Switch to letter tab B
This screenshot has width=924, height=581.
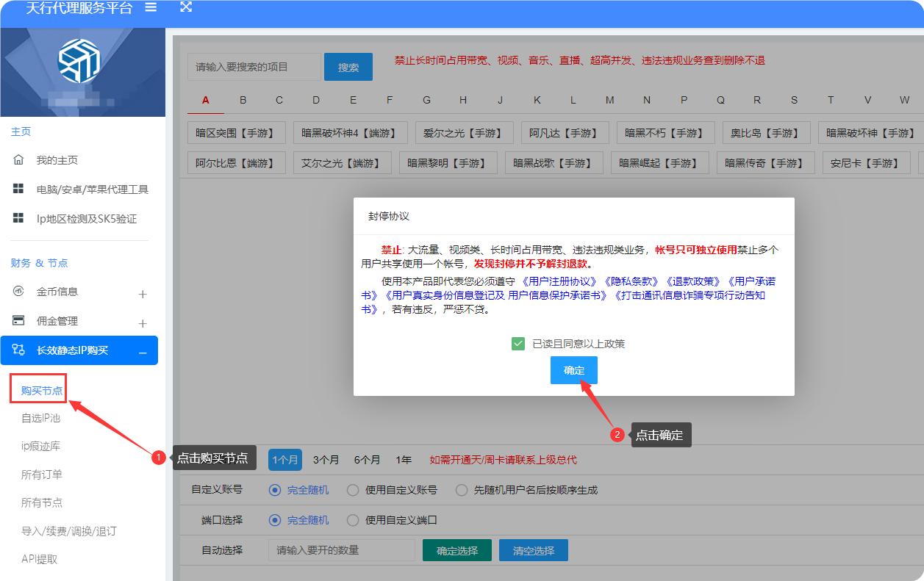[243, 100]
